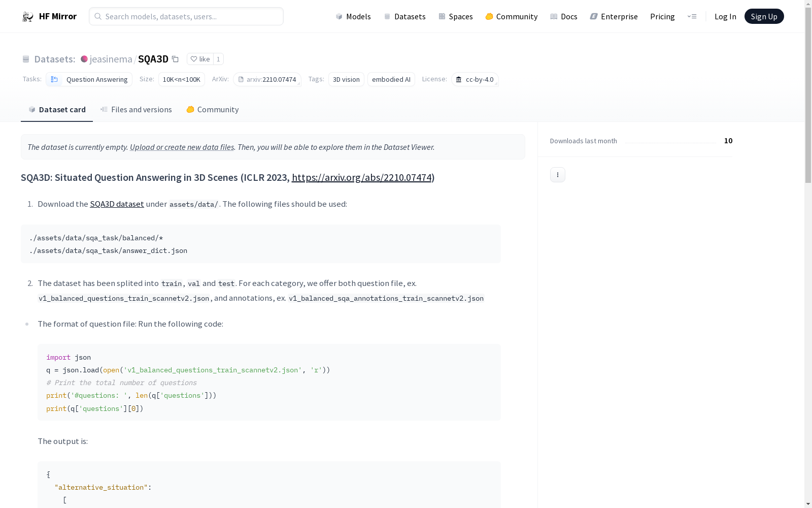Viewport: 812px width, 508px height.
Task: Select the 10K<n<100K size tag
Action: (x=182, y=79)
